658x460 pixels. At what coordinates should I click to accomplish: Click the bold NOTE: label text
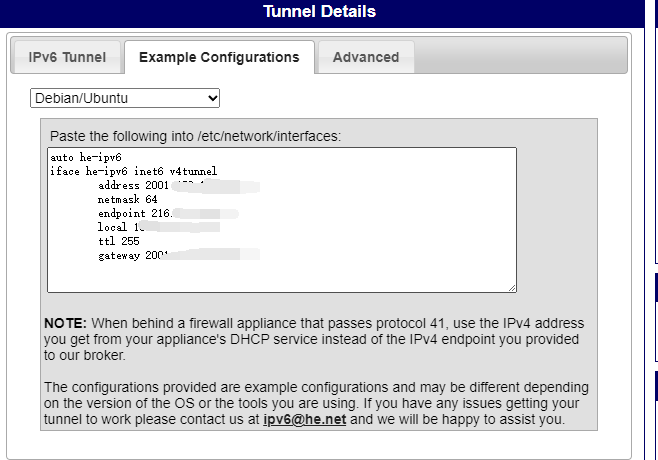[x=65, y=323]
